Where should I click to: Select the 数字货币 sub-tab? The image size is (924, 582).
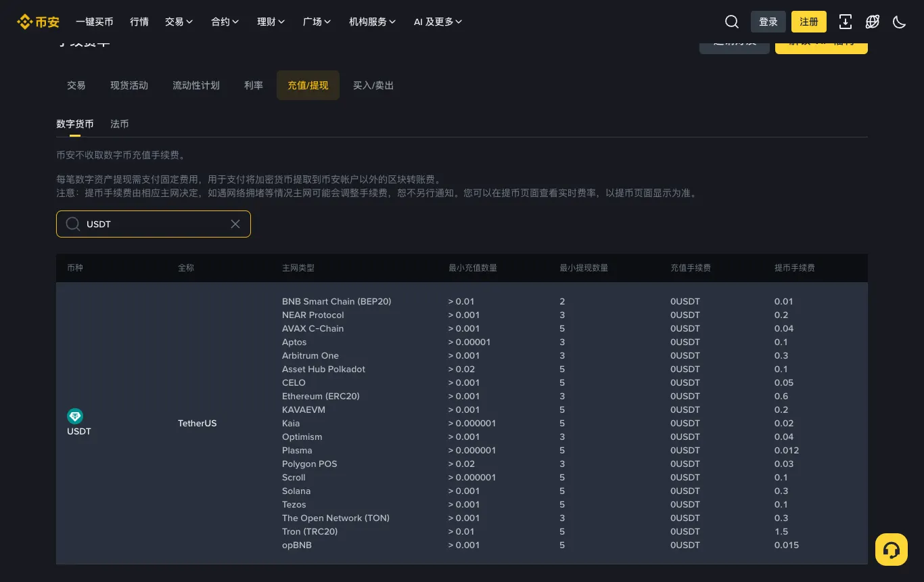pos(75,124)
